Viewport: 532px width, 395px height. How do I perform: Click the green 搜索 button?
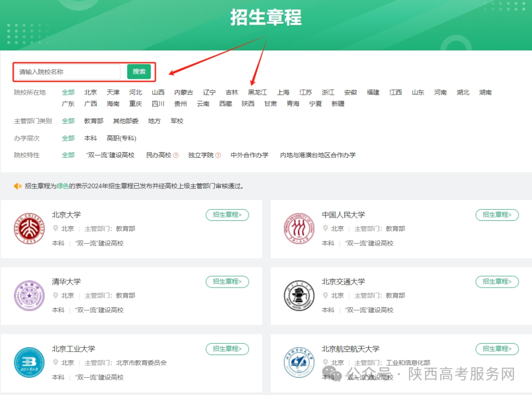coord(139,72)
